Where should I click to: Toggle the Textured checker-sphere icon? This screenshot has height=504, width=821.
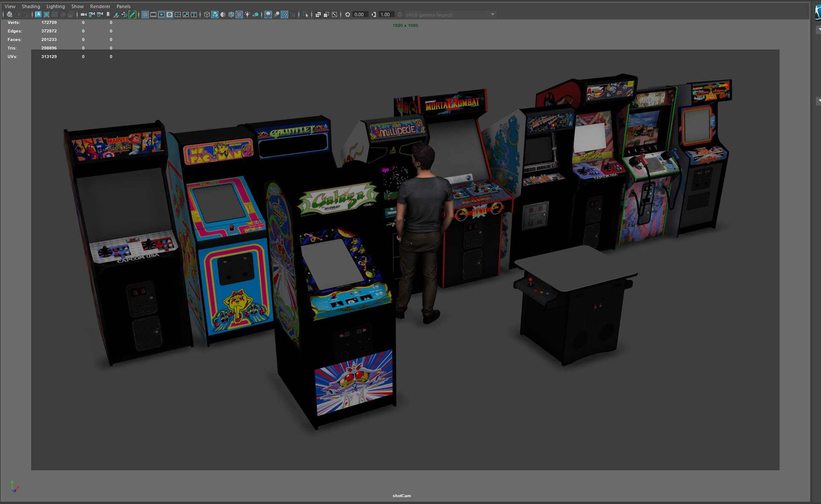click(x=239, y=15)
